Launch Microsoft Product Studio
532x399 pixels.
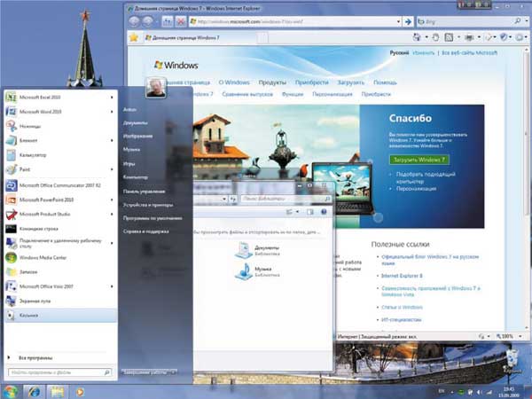(59, 214)
